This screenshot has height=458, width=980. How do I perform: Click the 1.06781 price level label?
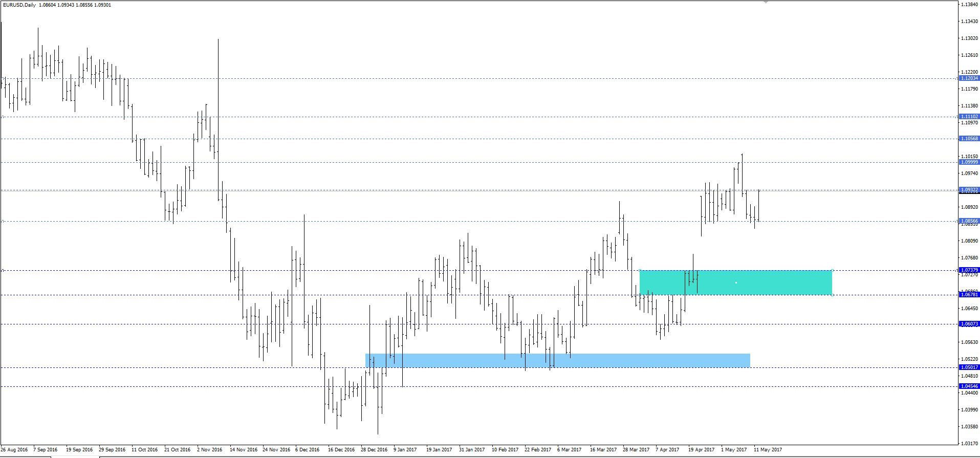coord(969,295)
